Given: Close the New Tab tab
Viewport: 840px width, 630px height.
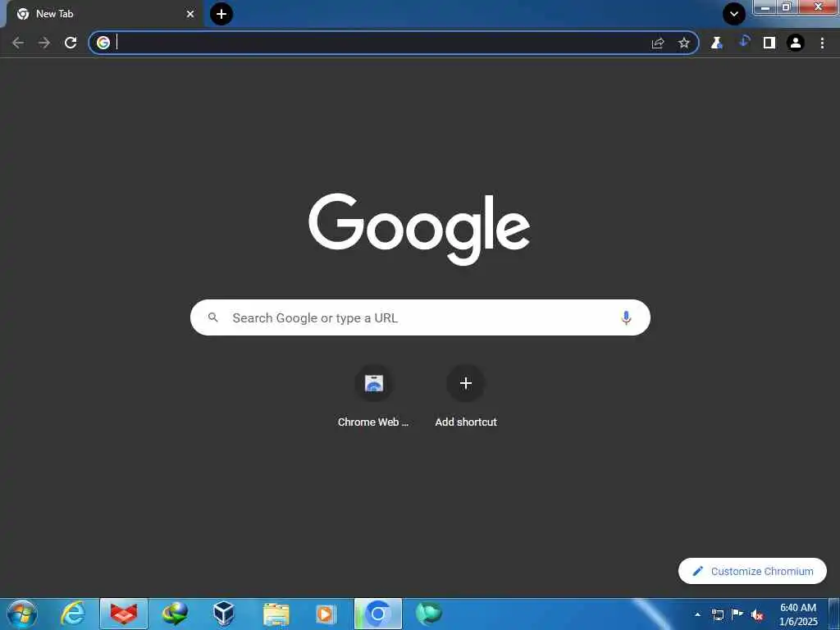Looking at the screenshot, I should click(190, 14).
